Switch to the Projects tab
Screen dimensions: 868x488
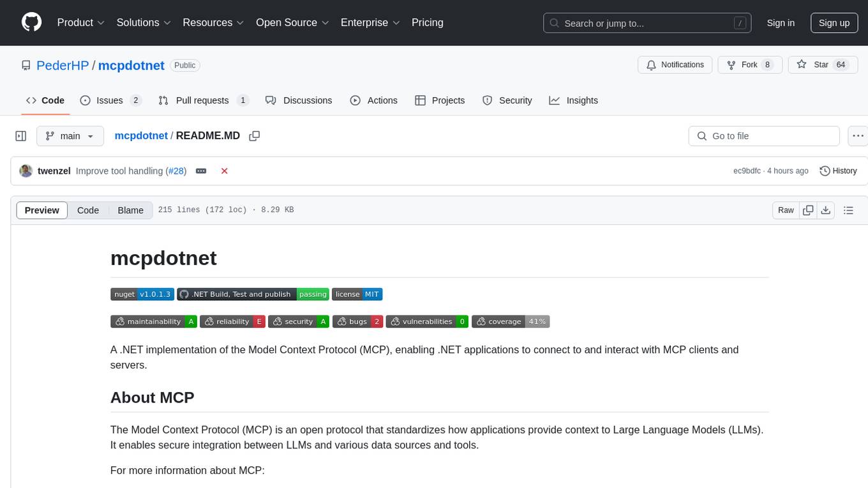tap(440, 100)
